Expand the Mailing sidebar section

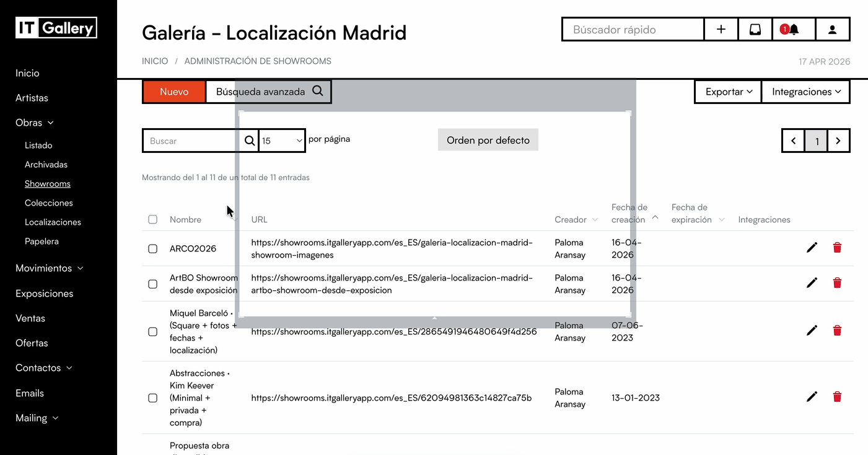click(37, 418)
